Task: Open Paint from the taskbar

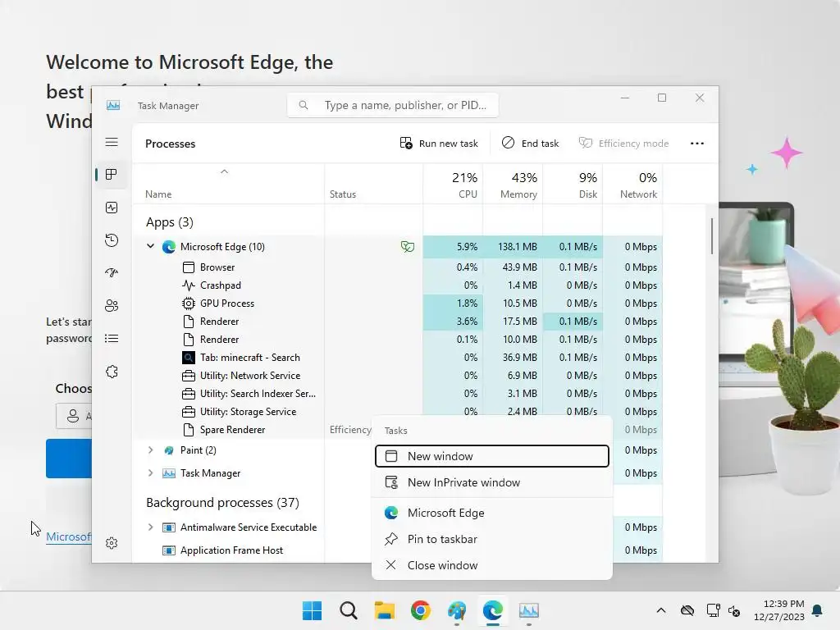Action: tap(457, 610)
